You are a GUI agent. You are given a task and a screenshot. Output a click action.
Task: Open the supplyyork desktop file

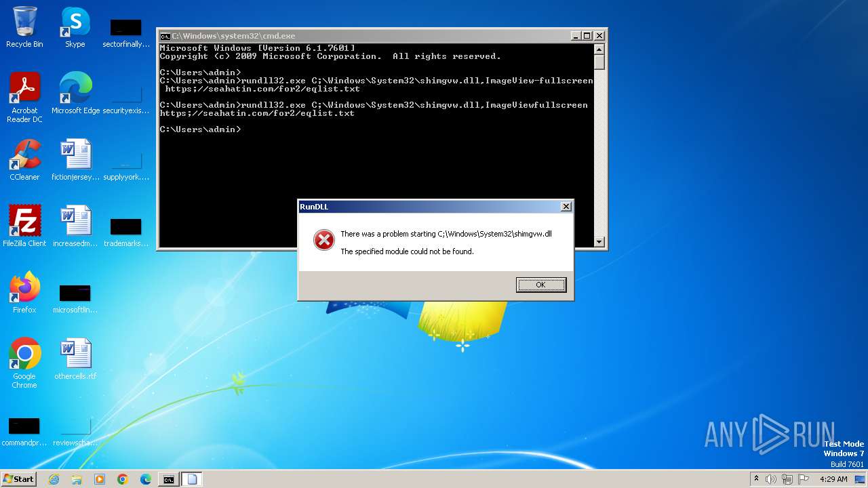126,165
